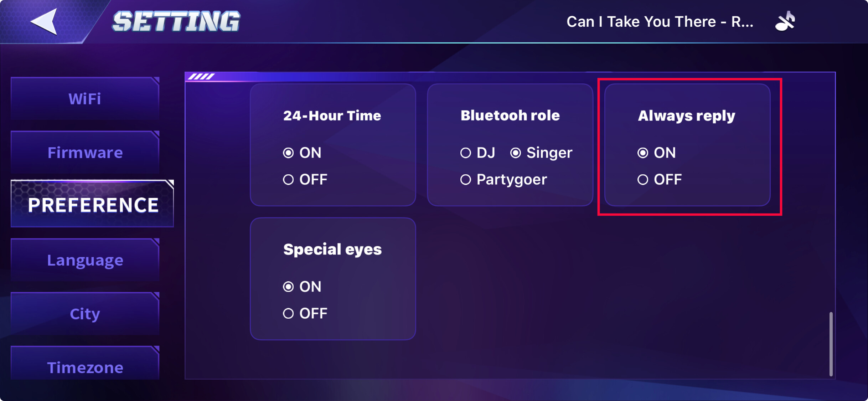The width and height of the screenshot is (868, 401).
Task: Click the back arrow icon
Action: (45, 21)
